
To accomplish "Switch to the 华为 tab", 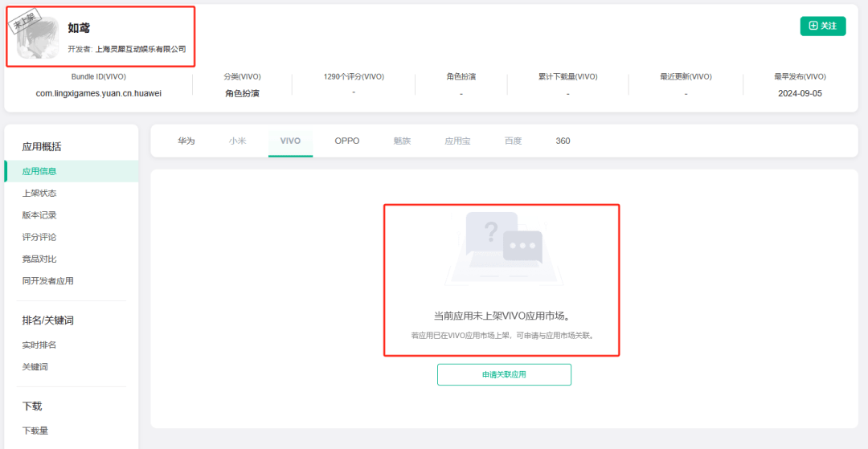I will click(186, 141).
